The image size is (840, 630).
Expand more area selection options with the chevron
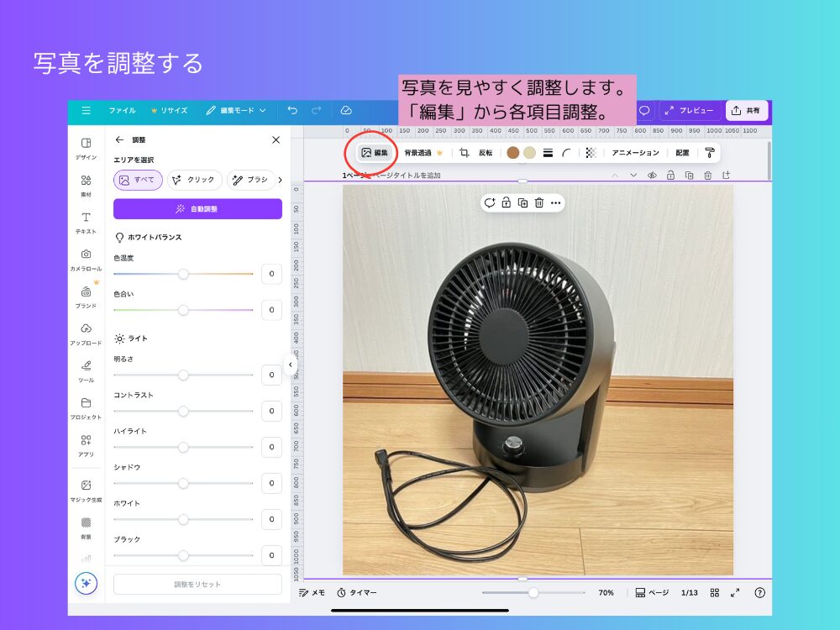(x=280, y=180)
